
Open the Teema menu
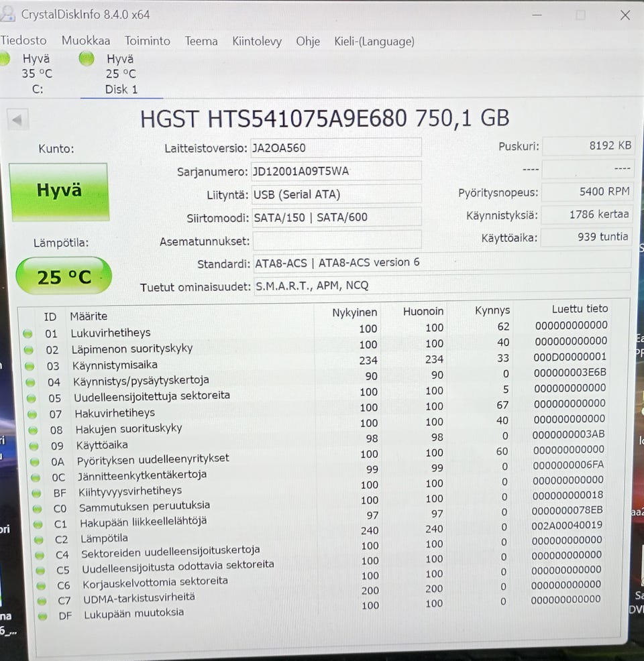(x=201, y=42)
